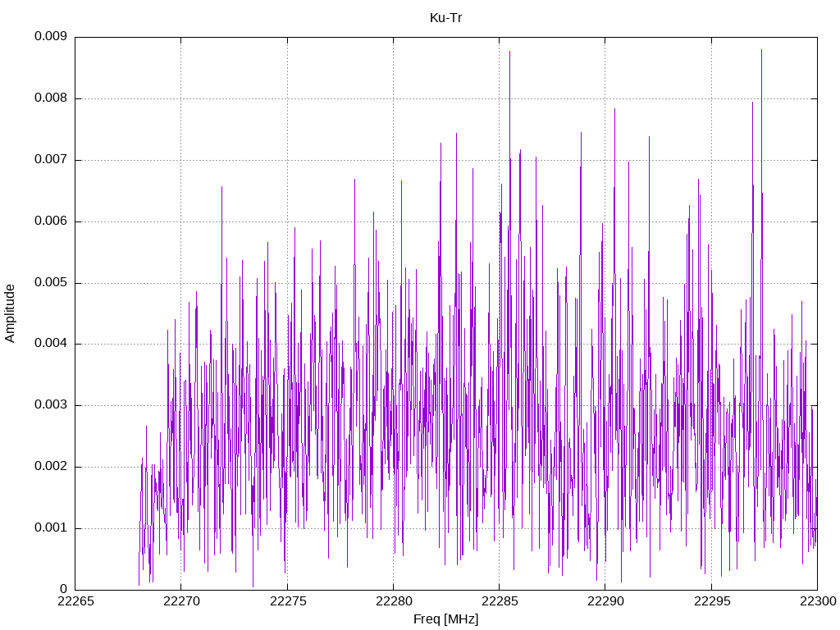The height and width of the screenshot is (630, 840).
Task: Click the y-axis tick label 0.006
Action: (x=51, y=221)
